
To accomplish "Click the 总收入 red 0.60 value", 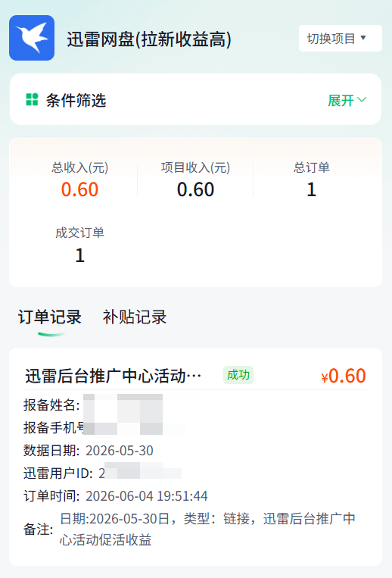I will pyautogui.click(x=79, y=189).
